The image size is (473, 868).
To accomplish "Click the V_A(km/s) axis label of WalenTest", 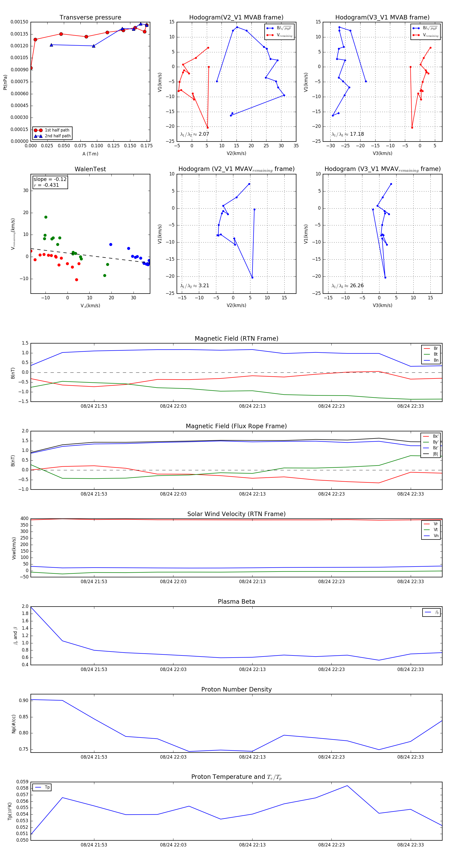I will coord(90,306).
